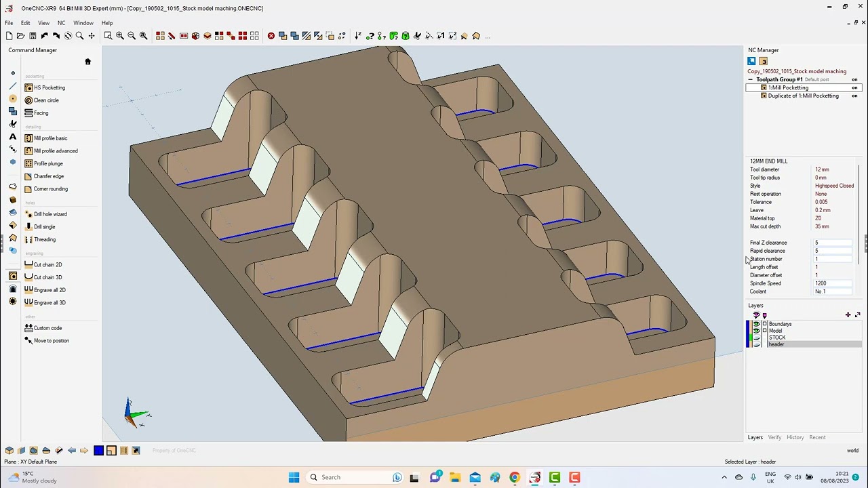Click the Save disk icon

(32, 36)
